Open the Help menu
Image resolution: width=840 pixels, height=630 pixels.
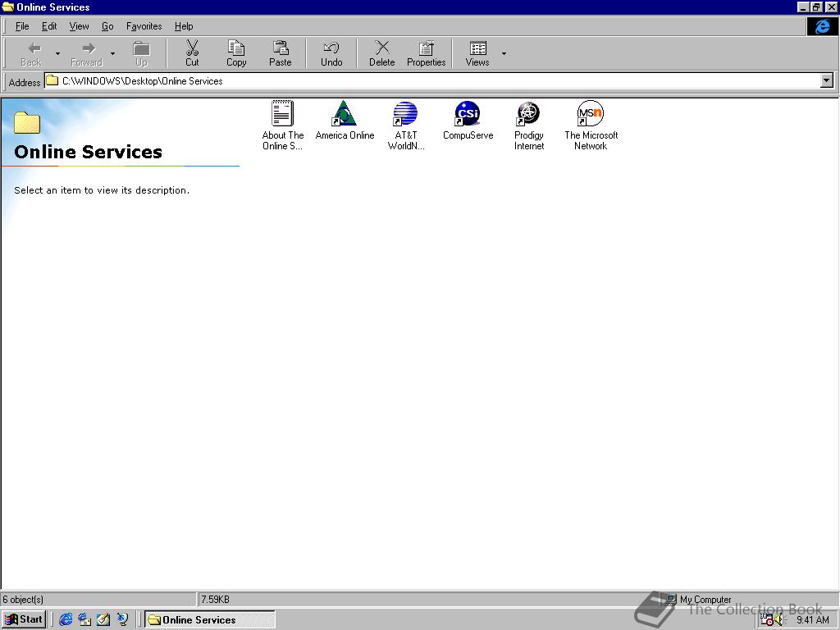pos(184,26)
